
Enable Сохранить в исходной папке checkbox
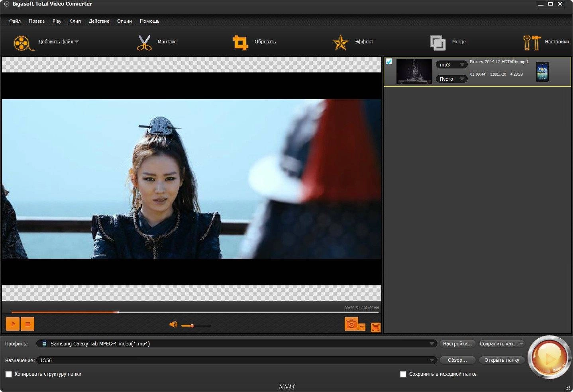[x=403, y=374]
